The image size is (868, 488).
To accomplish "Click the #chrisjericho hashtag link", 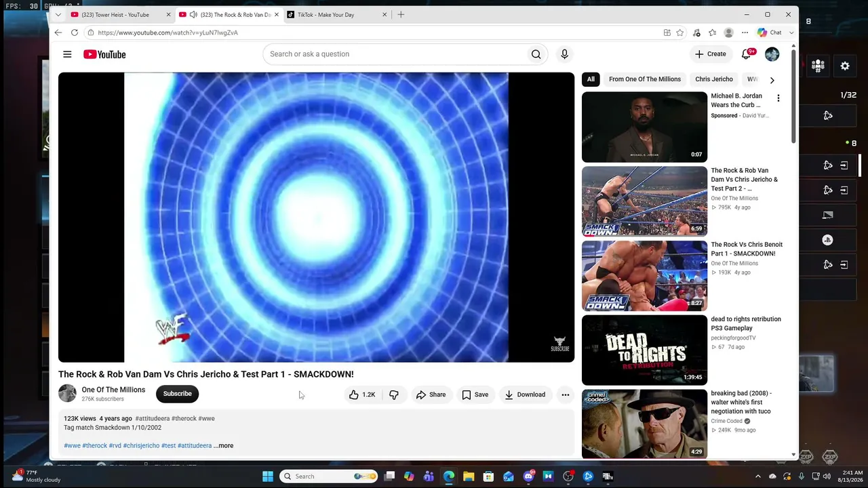I will pos(141,445).
